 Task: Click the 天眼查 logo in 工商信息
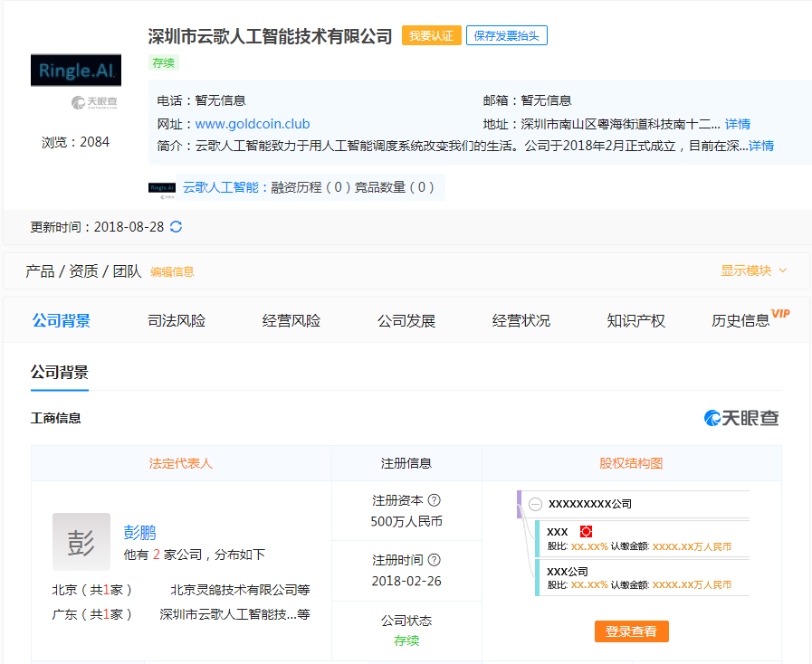(x=741, y=418)
